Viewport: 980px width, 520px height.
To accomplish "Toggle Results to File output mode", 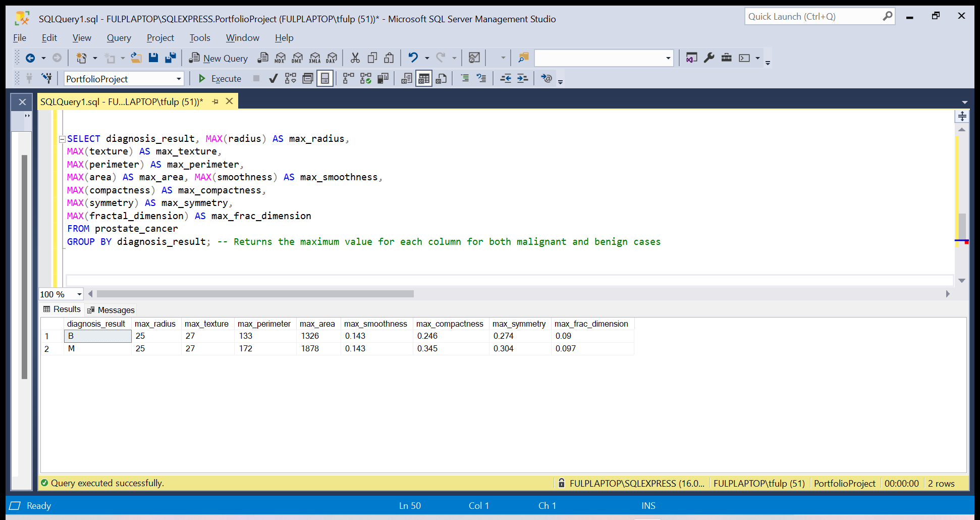I will point(441,78).
